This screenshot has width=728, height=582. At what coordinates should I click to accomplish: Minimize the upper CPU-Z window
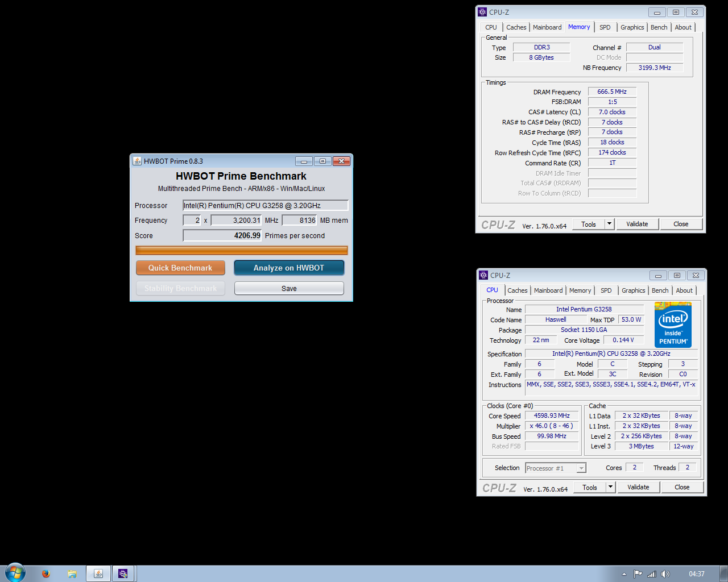(x=657, y=12)
